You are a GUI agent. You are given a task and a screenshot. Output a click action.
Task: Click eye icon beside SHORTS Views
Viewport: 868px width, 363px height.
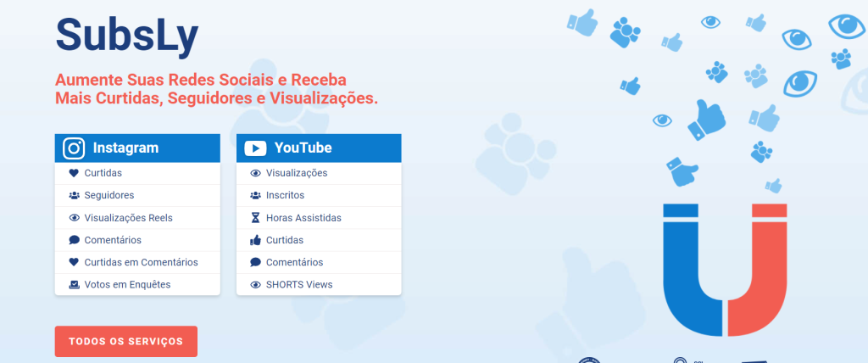[x=255, y=284]
